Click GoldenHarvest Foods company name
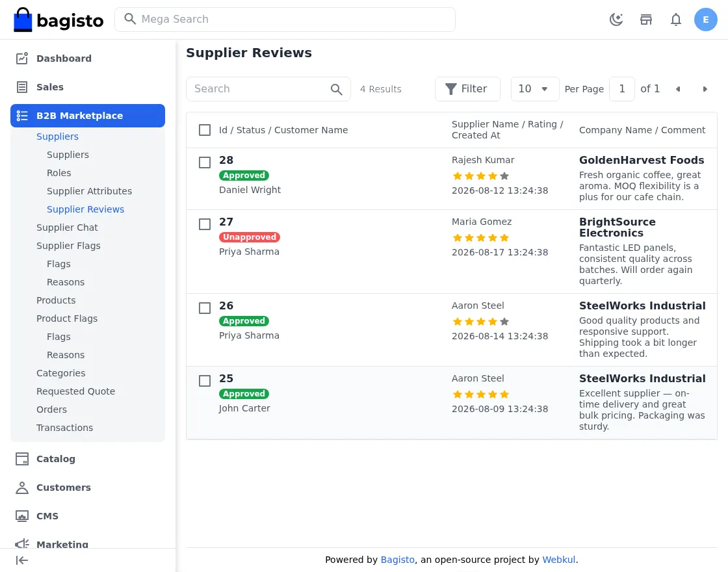 point(641,160)
